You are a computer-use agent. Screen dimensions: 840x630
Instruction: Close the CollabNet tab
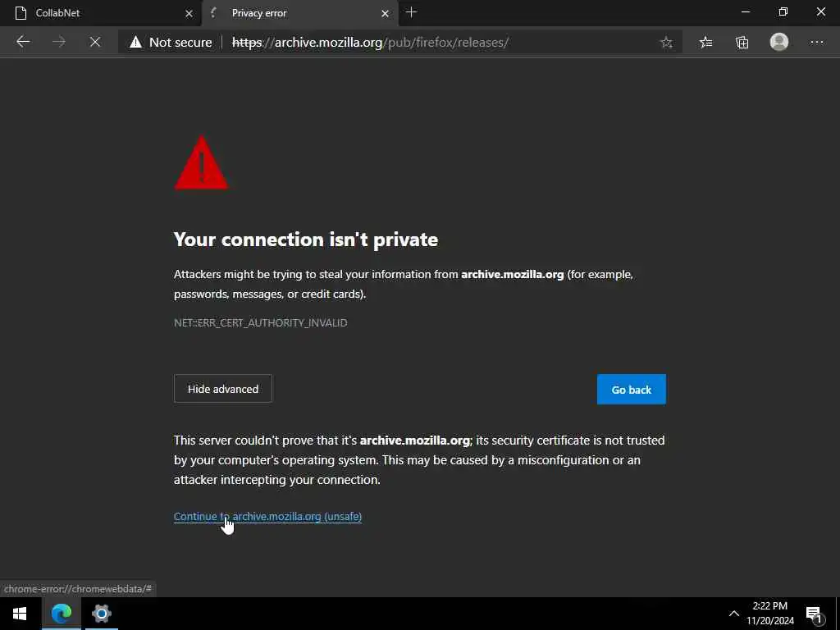[189, 13]
